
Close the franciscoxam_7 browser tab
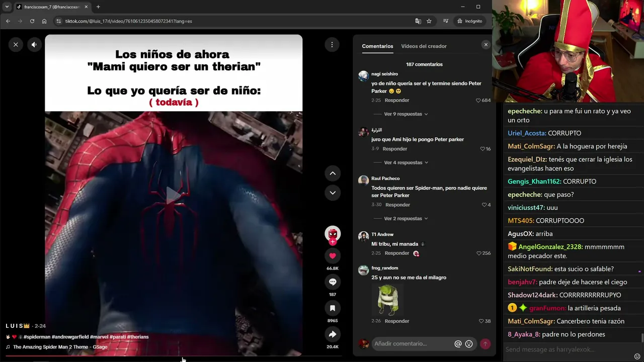86,7
